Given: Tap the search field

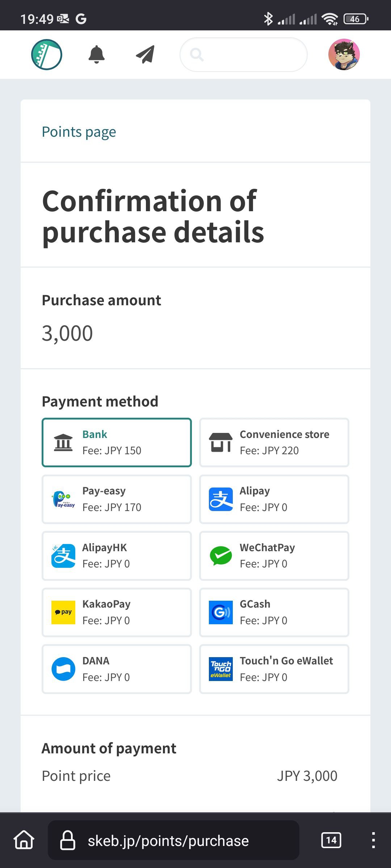Looking at the screenshot, I should coord(243,55).
